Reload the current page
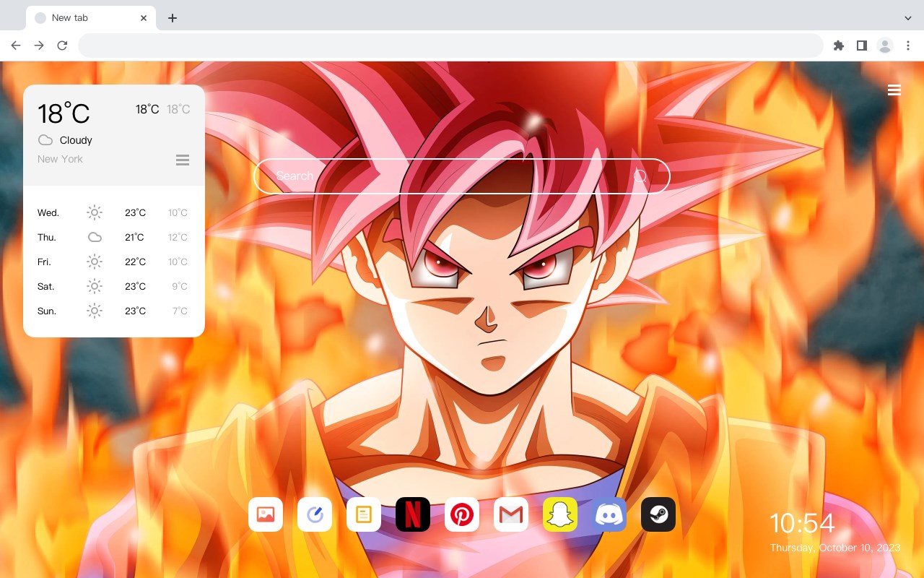Screen dimensions: 924x578 (62, 46)
